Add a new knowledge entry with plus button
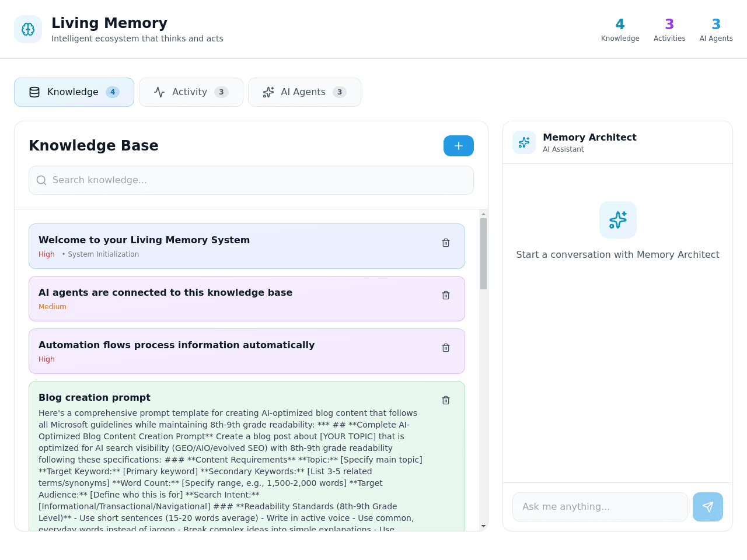 [x=459, y=146]
